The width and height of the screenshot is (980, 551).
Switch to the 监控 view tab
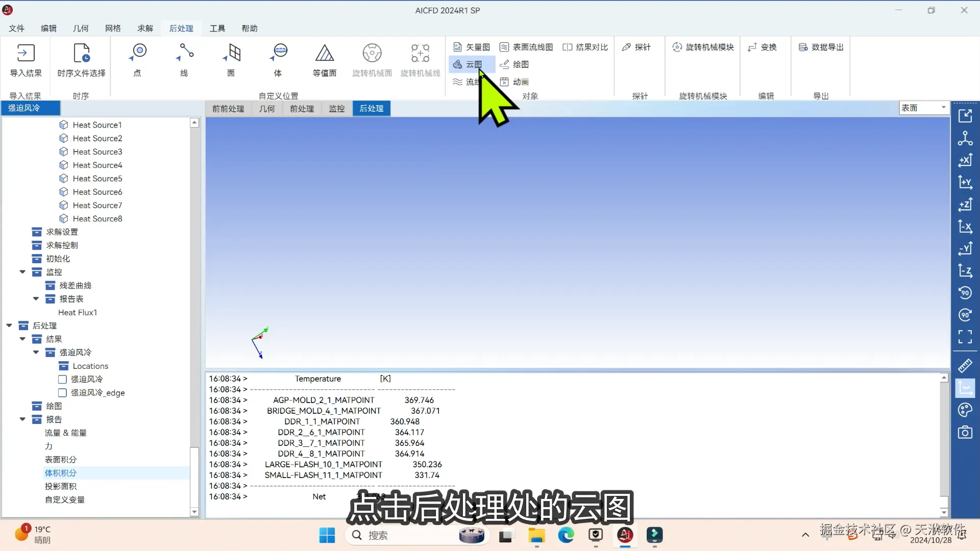(x=336, y=109)
